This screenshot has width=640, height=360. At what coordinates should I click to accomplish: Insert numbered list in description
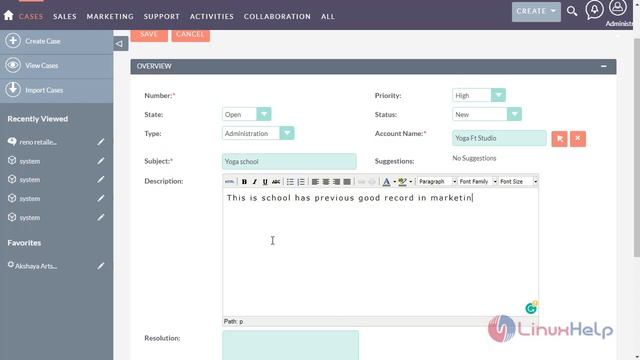pyautogui.click(x=301, y=182)
